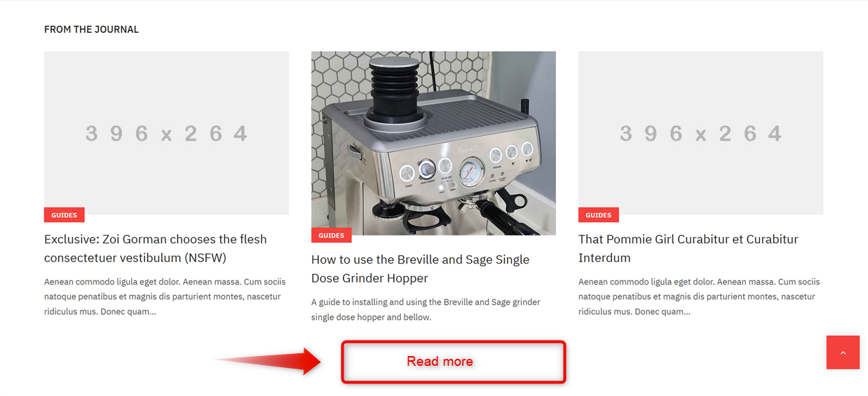
Task: Click the 396 x 264 text in the first placeholder
Action: 167,133
